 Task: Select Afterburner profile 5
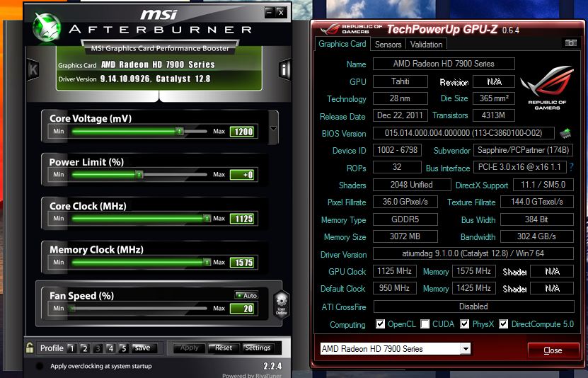(x=123, y=348)
